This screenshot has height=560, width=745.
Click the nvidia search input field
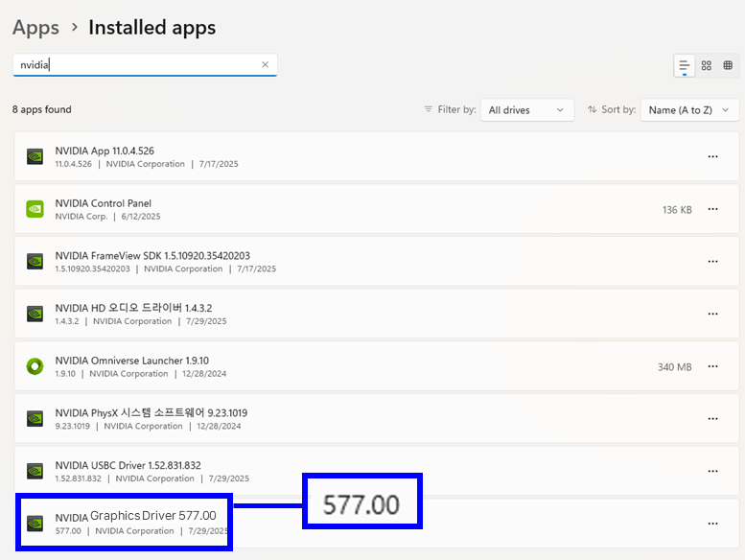tap(134, 65)
